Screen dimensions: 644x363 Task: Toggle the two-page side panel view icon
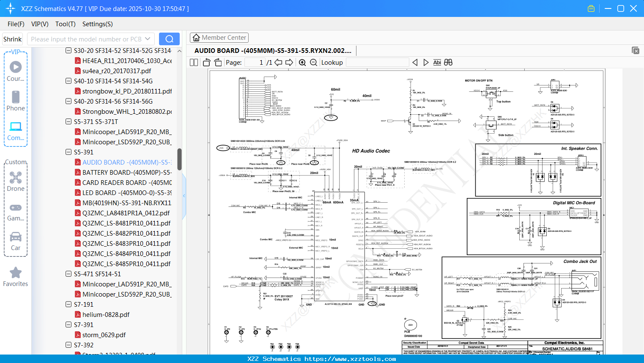[194, 63]
